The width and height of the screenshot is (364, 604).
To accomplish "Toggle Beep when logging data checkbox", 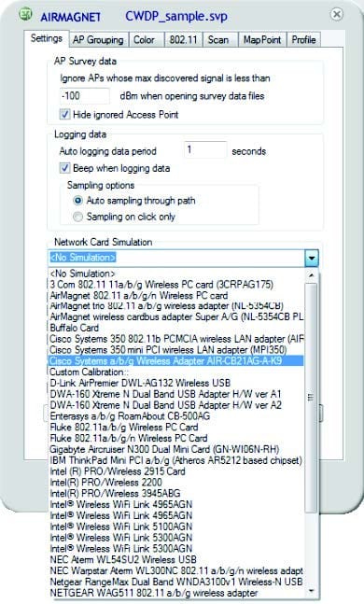I will [x=64, y=168].
